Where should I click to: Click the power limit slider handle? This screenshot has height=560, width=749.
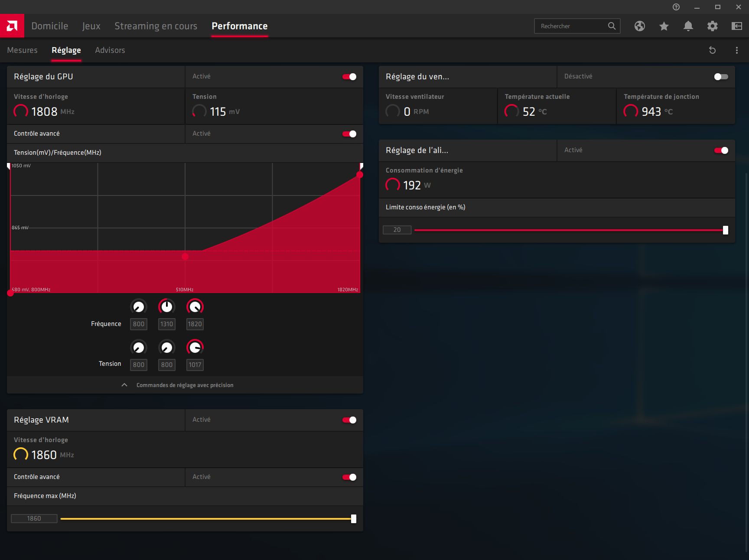click(x=725, y=230)
